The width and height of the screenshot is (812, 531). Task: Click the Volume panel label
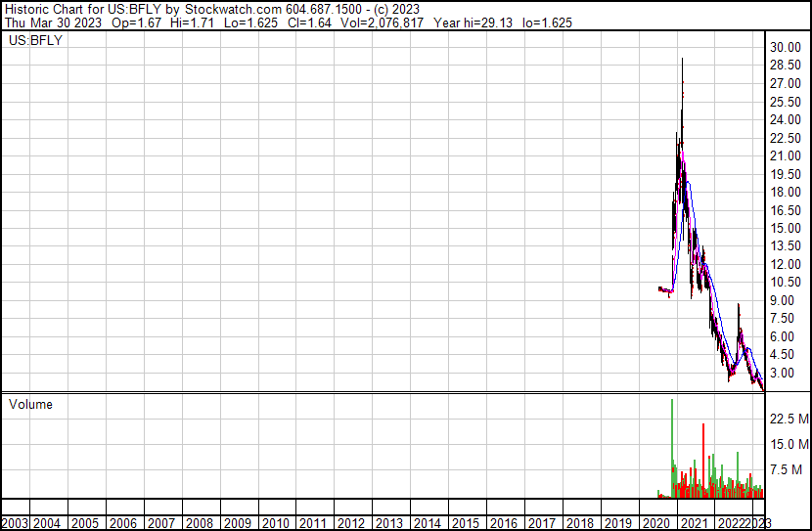pos(30,404)
